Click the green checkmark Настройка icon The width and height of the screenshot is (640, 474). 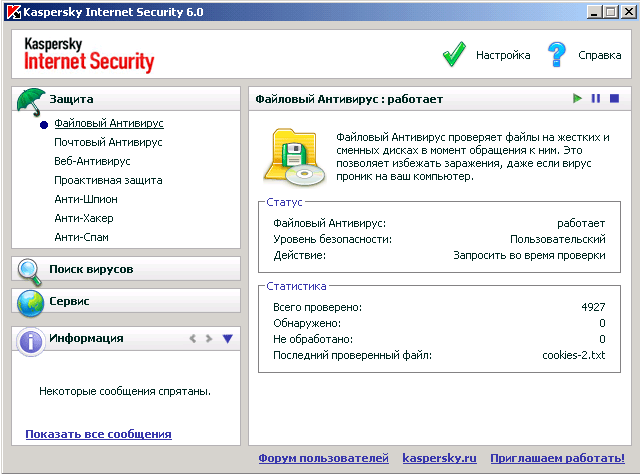(455, 55)
